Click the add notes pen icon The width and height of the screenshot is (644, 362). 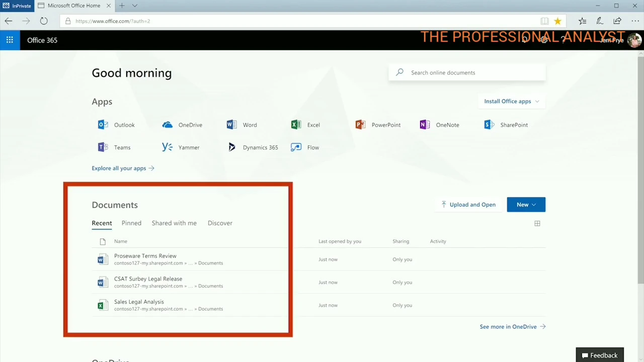600,21
